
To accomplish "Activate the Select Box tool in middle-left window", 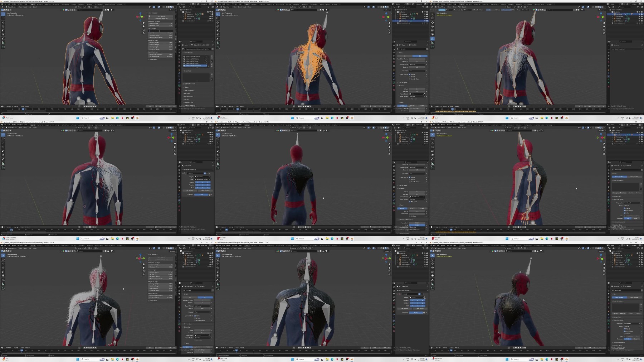I will click(x=3, y=135).
